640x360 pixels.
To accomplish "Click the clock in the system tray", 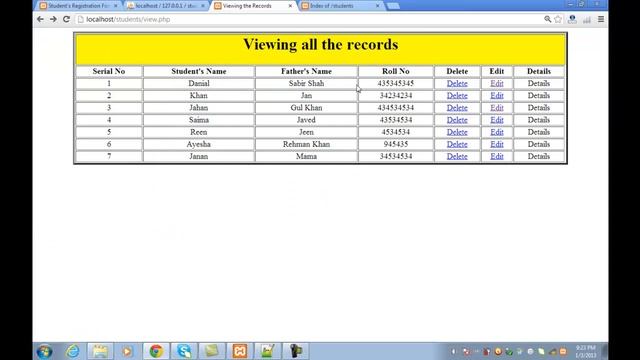I will (586, 351).
